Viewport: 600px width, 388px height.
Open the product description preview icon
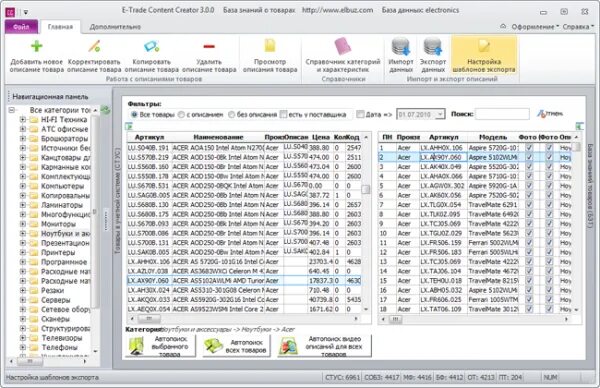[x=270, y=46]
